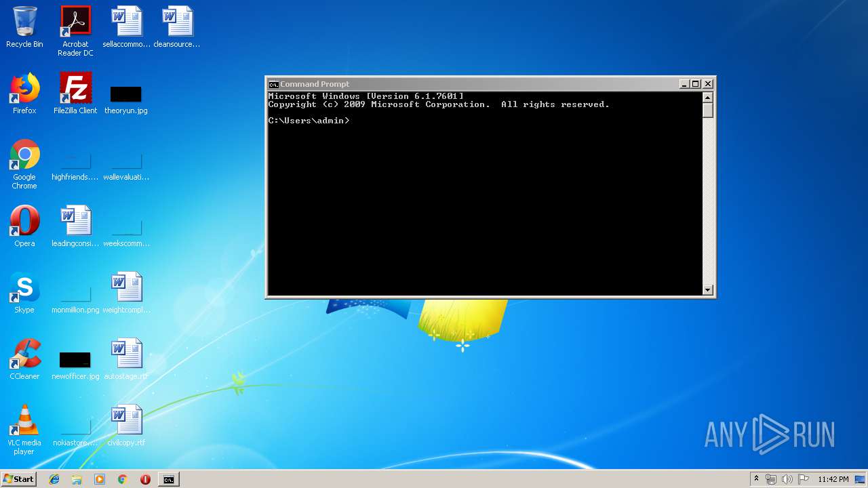Open network status tray icon
Viewport: 868px width, 488px height.
click(x=771, y=479)
